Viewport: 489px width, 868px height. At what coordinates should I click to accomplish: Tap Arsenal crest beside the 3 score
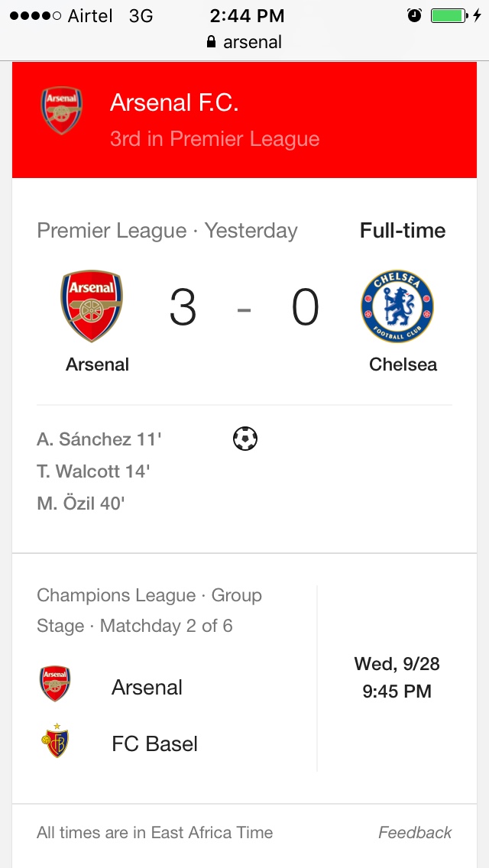(x=92, y=306)
